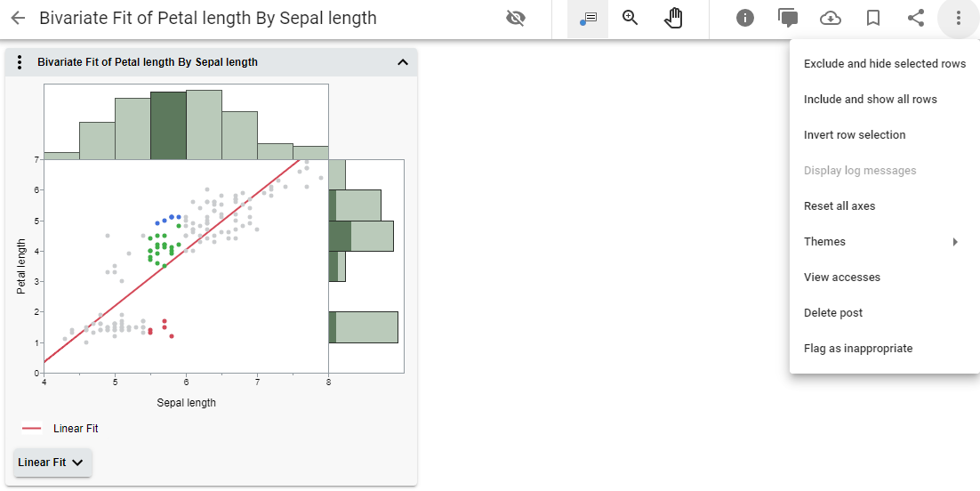Select the tooltip selection mode tool
Image resolution: width=980 pixels, height=491 pixels.
click(588, 19)
